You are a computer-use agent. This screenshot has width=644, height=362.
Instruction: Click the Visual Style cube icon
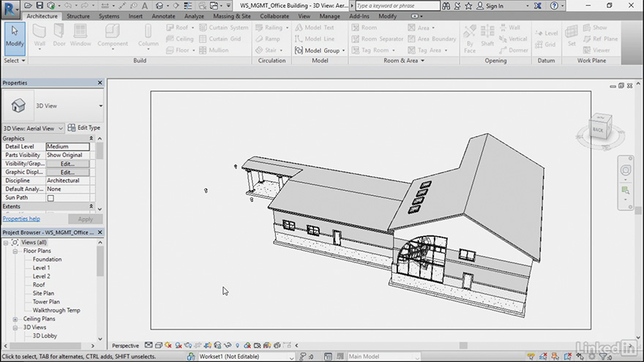click(159, 346)
